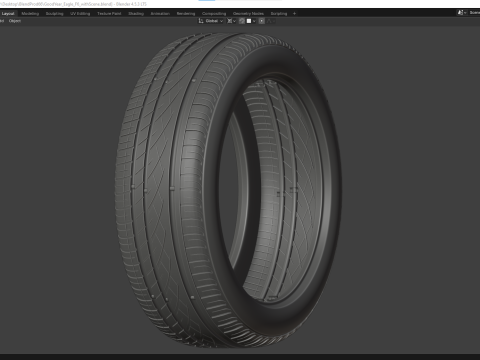This screenshot has width=480, height=360.
Task: Switch to the Shading workspace tab
Action: (136, 14)
